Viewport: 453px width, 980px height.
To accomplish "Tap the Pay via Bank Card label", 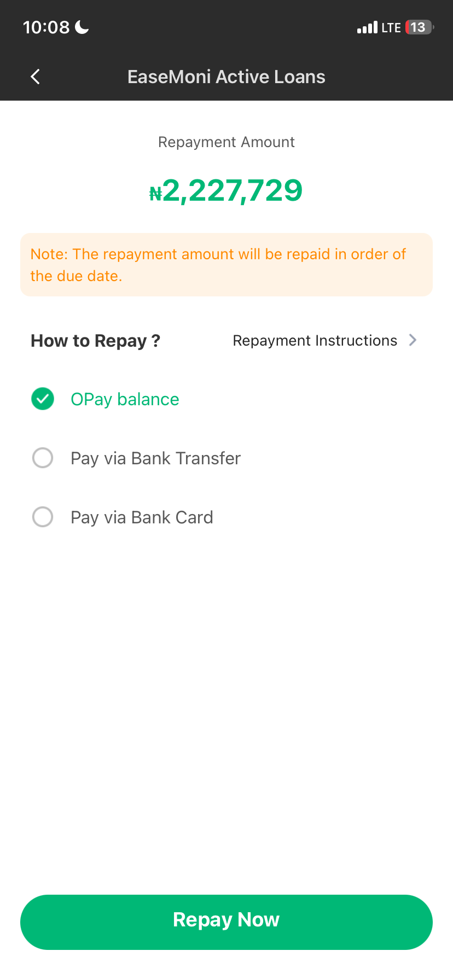I will click(142, 517).
